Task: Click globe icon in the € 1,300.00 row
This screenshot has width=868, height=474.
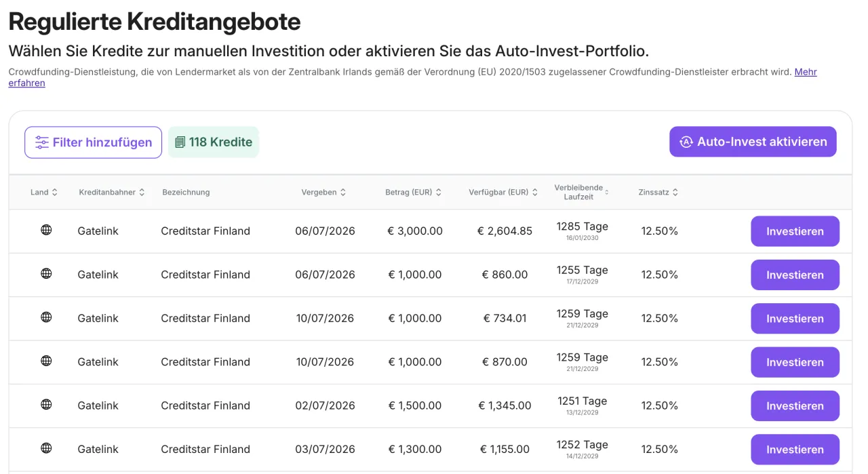Action: tap(46, 448)
